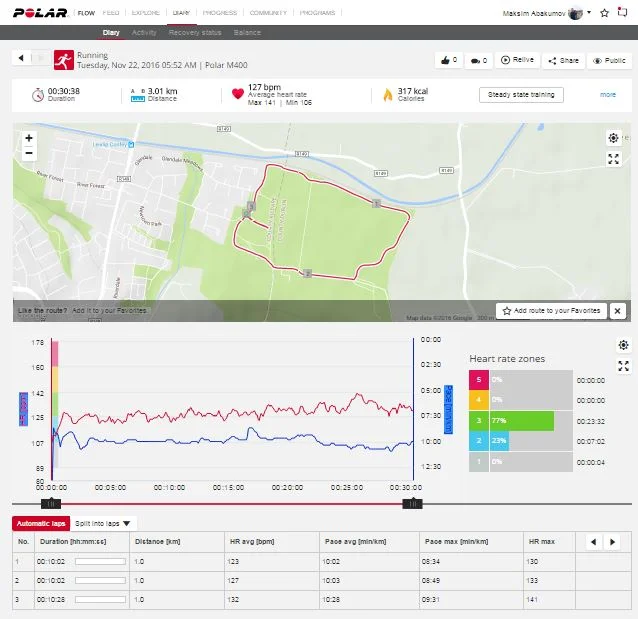Zoom out on the route map
This screenshot has height=619, width=638.
28,153
